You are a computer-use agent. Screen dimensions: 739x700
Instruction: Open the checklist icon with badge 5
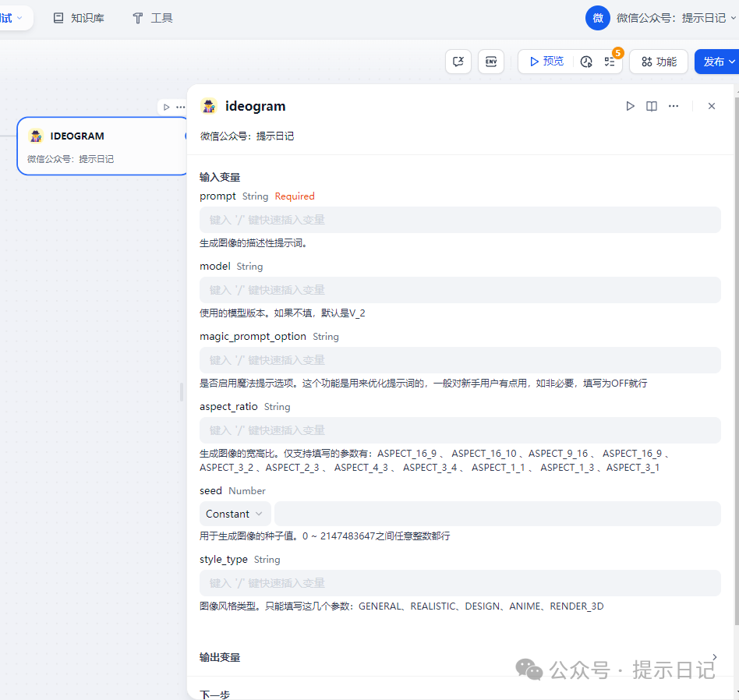pyautogui.click(x=610, y=62)
